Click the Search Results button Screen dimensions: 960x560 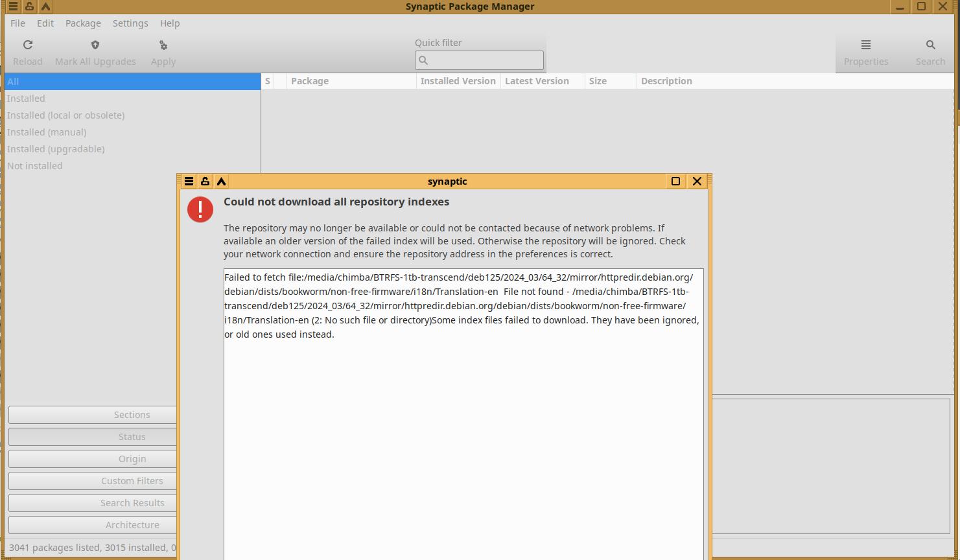[93, 503]
